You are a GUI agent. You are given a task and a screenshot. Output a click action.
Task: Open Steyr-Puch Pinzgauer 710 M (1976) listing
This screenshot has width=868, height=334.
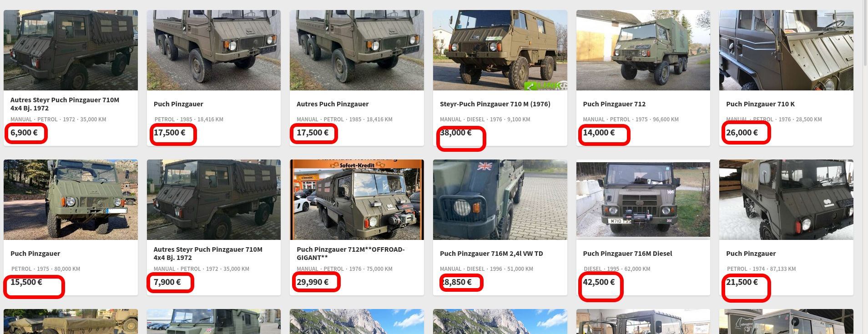pos(495,104)
